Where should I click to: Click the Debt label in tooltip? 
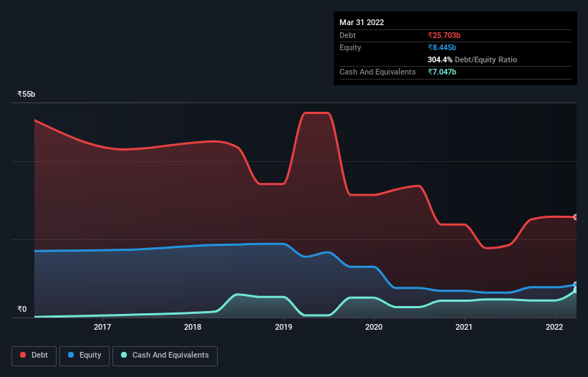(347, 35)
